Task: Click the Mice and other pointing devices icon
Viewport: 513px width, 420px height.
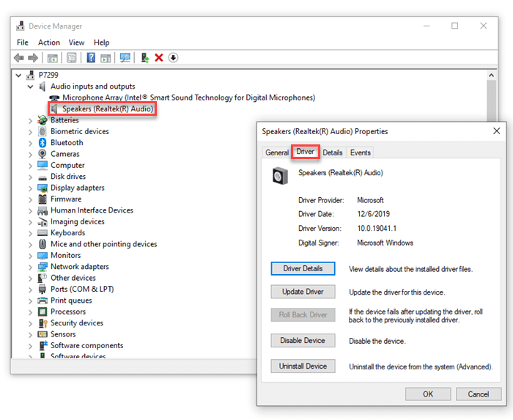Action: click(x=43, y=244)
